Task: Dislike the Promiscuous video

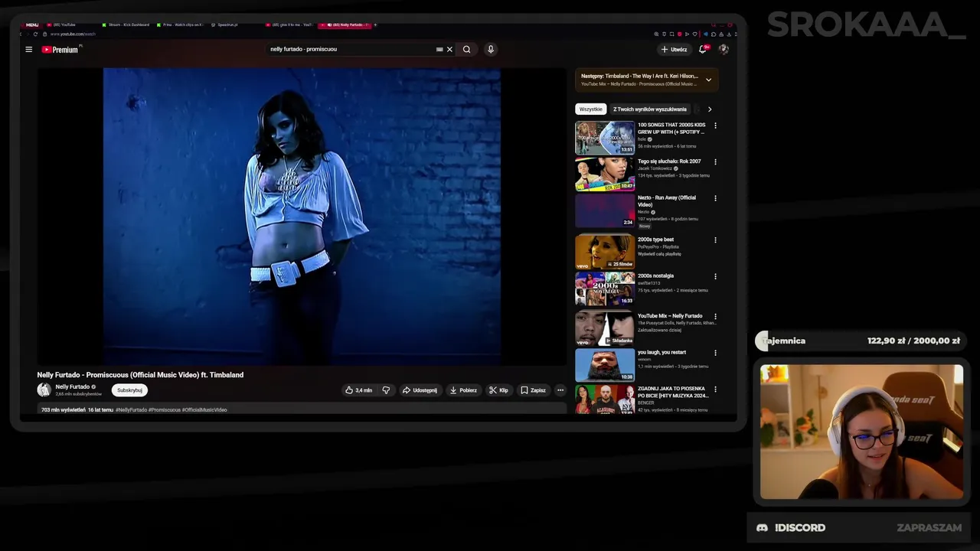Action: click(x=386, y=390)
